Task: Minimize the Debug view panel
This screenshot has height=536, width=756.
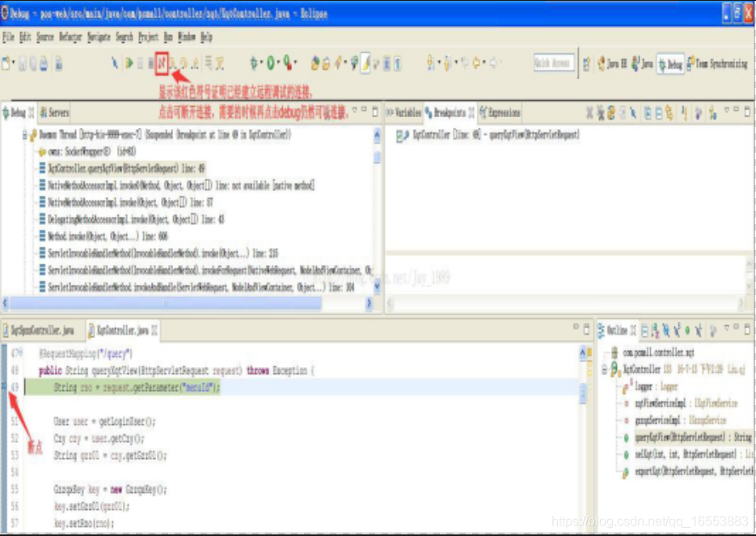Action: pos(364,111)
